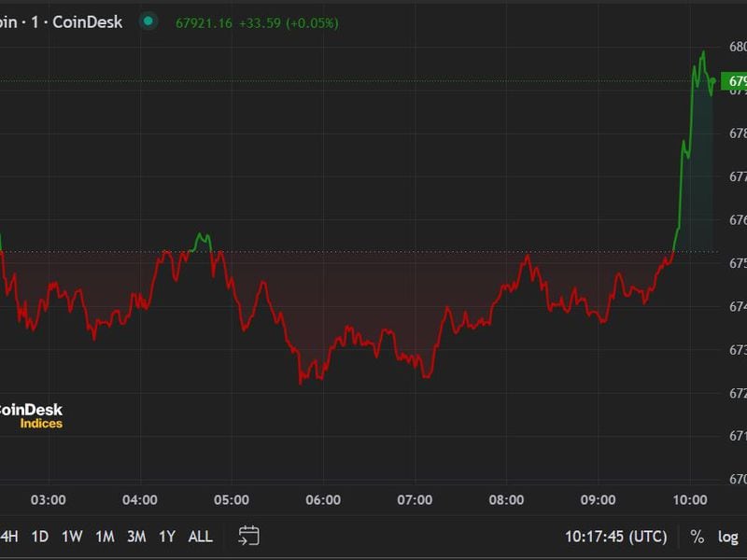Click the 03:00 time axis label
Screen dimensions: 747x560
click(48, 500)
